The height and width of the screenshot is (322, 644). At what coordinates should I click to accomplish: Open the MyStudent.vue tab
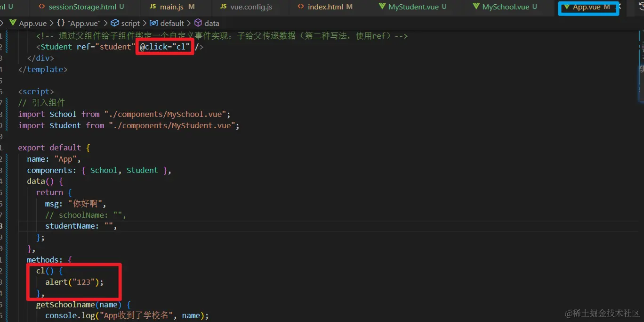click(x=413, y=7)
